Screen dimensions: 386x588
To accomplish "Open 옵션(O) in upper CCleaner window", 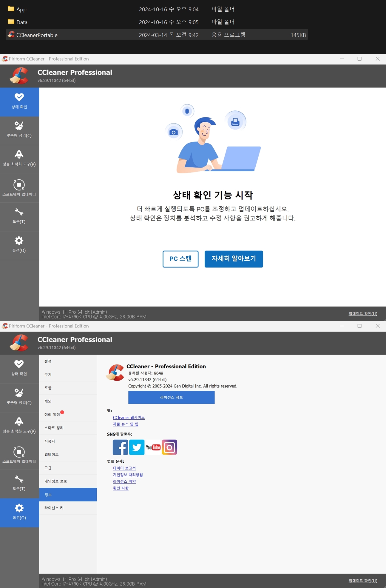I will click(19, 245).
